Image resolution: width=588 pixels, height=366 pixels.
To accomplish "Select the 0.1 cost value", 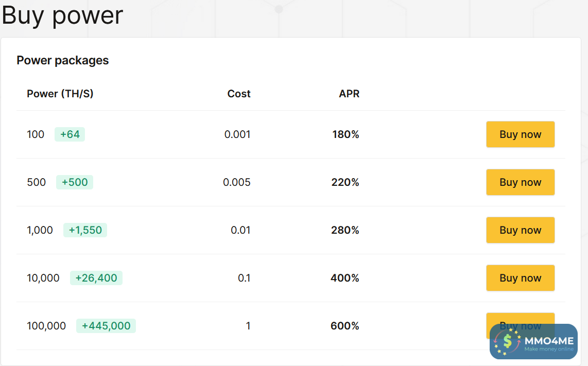I will [x=244, y=278].
